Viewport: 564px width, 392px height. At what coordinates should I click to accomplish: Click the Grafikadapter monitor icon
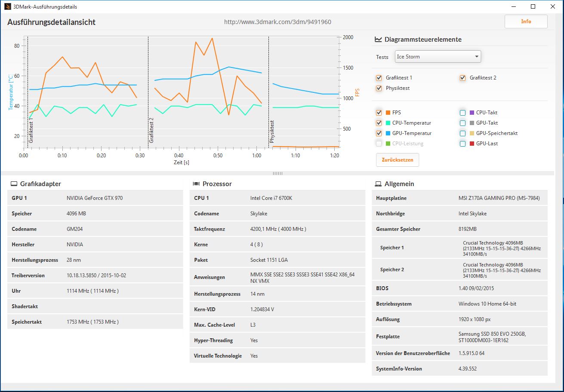pyautogui.click(x=14, y=184)
